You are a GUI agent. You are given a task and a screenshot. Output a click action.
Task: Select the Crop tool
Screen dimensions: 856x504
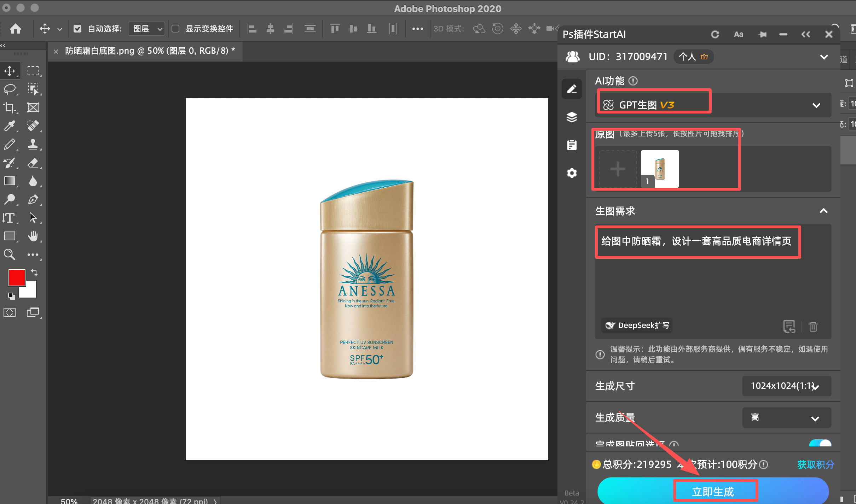pos(10,107)
